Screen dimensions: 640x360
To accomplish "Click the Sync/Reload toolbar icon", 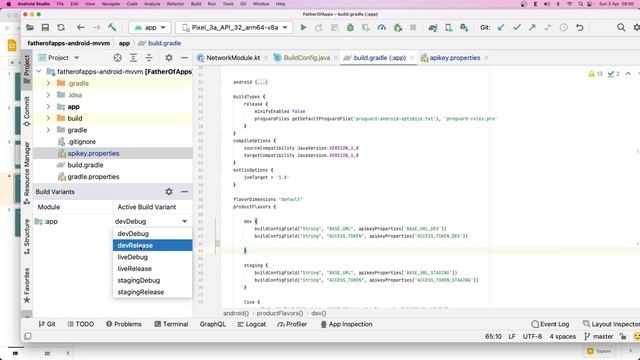I will pyautogui.click(x=61, y=27).
